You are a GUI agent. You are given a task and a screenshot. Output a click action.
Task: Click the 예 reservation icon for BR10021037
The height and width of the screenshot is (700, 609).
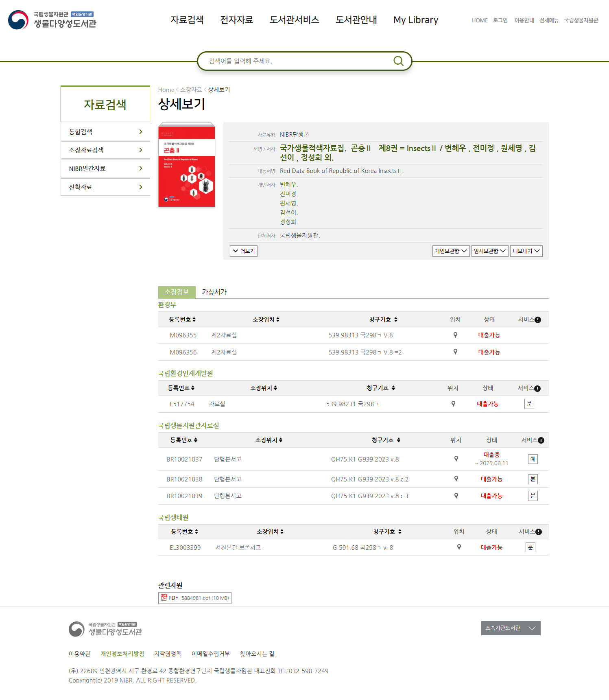tap(533, 459)
